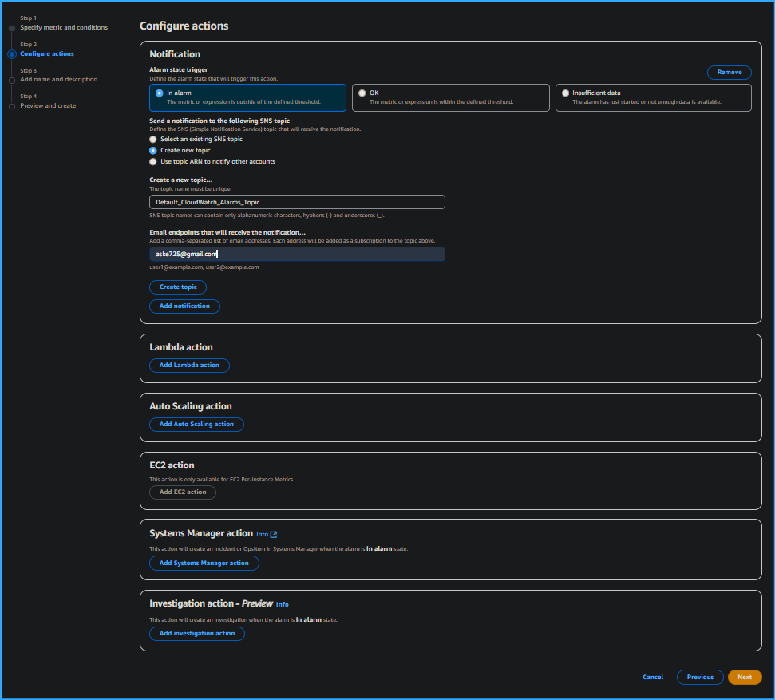Click the Cancel link
The image size is (775, 700).
pyautogui.click(x=652, y=677)
